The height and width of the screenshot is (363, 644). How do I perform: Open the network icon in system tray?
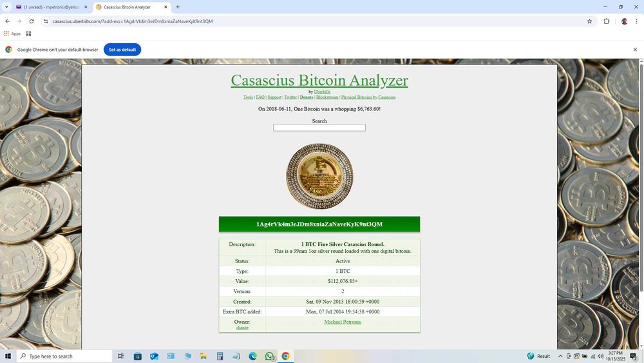coord(592,356)
